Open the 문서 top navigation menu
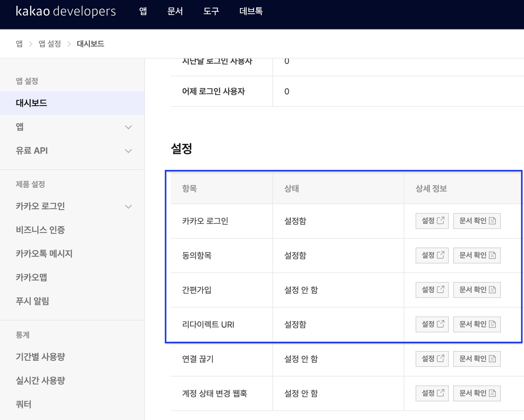 [175, 11]
